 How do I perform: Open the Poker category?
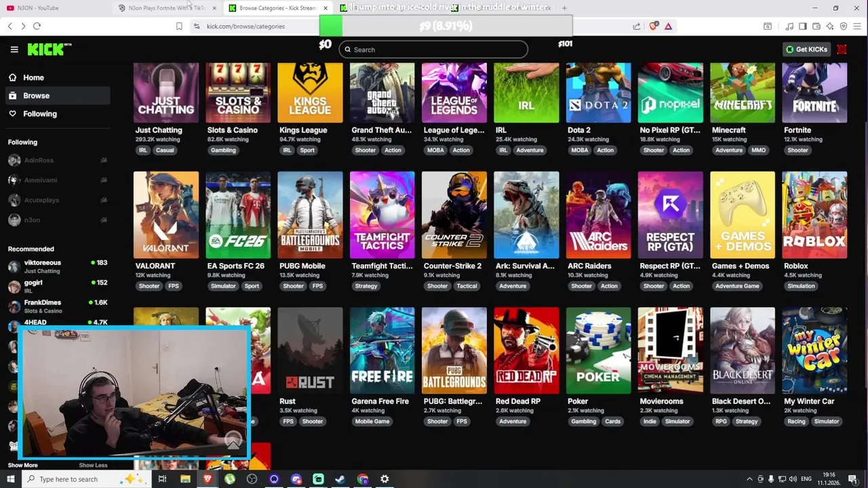point(598,350)
